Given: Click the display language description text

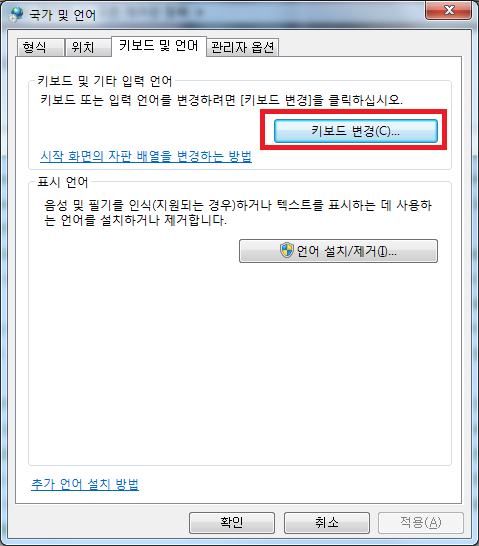Looking at the screenshot, I should [x=238, y=212].
